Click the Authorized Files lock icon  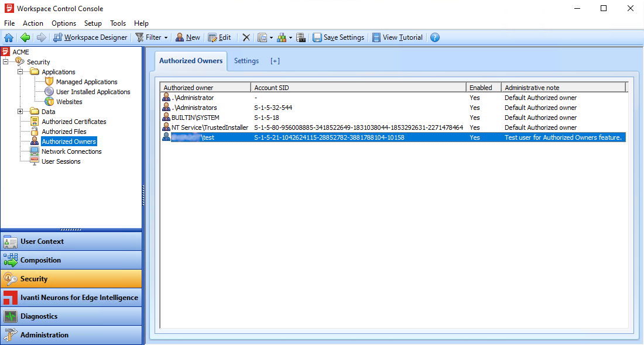pos(35,131)
